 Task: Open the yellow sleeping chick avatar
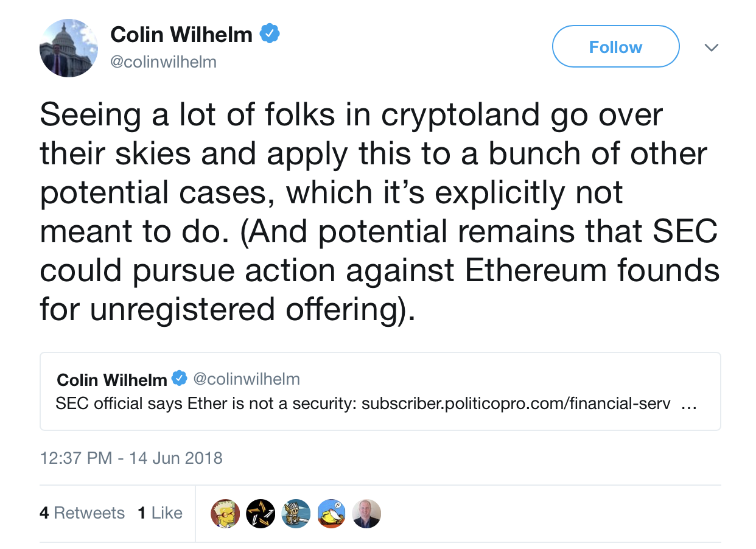coord(331,514)
